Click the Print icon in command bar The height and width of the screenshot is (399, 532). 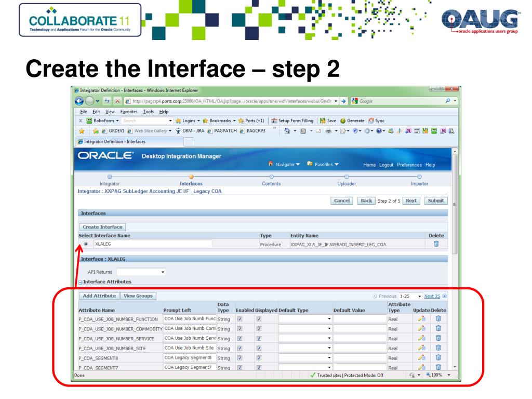click(328, 130)
